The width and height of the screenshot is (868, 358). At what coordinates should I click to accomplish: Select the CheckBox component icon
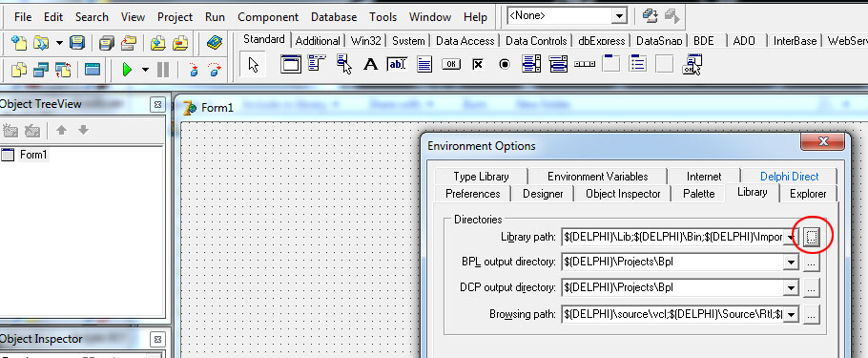click(x=478, y=64)
